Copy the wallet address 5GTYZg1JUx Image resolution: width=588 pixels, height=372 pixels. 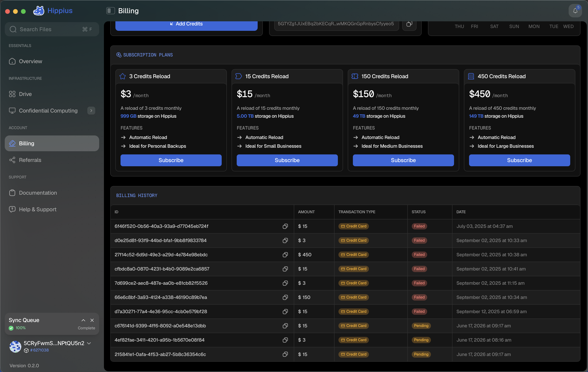point(409,24)
